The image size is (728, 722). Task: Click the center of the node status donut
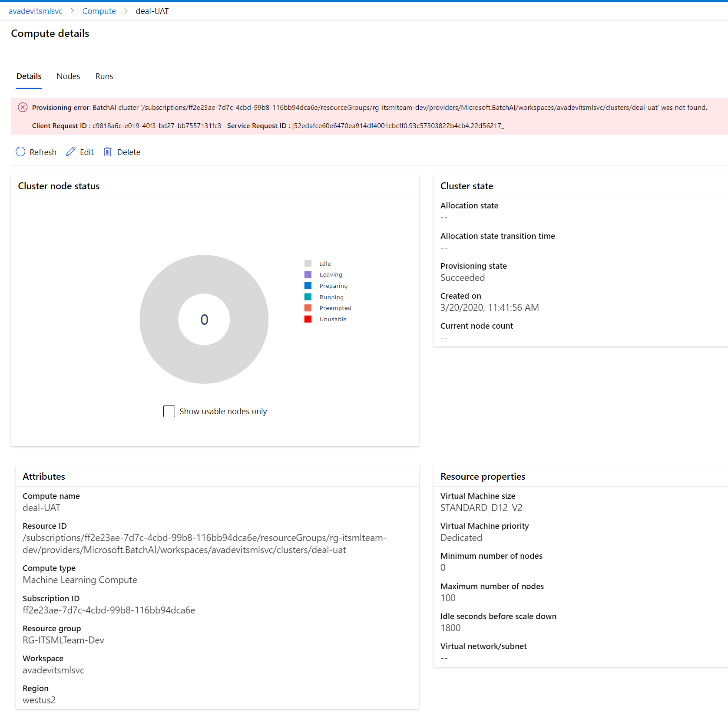pos(204,319)
